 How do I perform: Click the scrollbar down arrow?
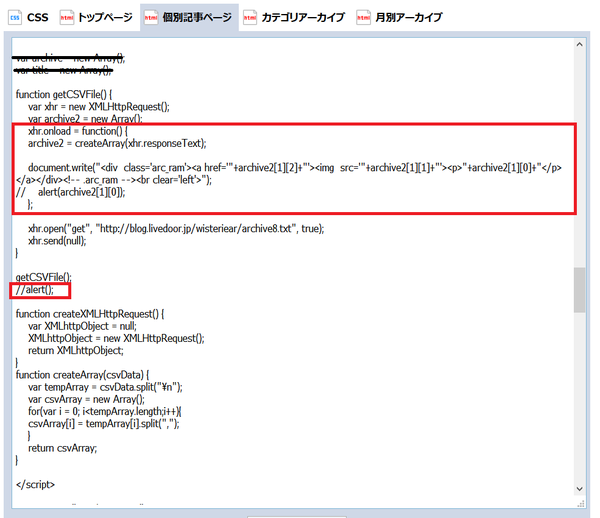(579, 489)
